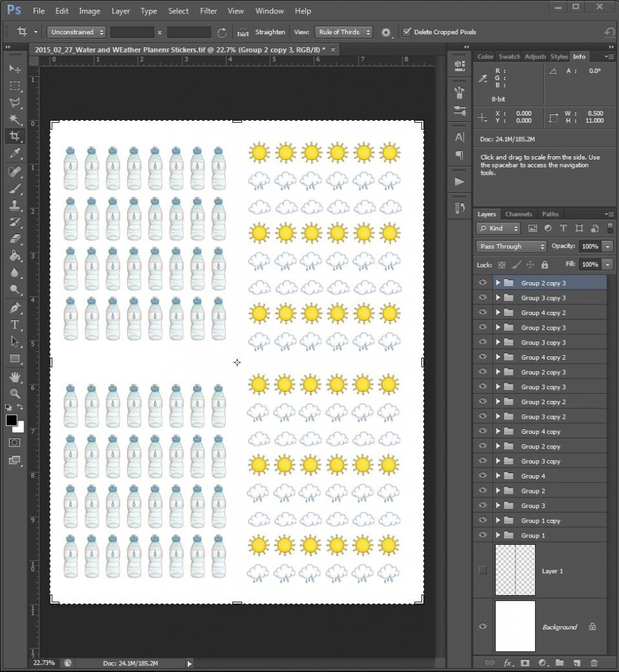Hide the Group 1 copy layer
Viewport: 619px width, 672px height.
pyautogui.click(x=482, y=520)
